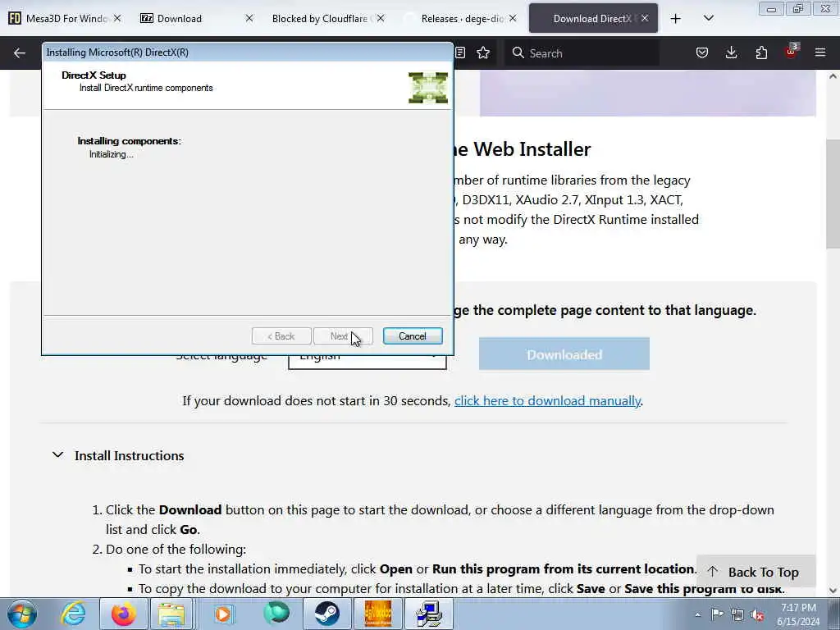Open the Pocket save icon
This screenshot has height=630, width=840.
coord(702,52)
